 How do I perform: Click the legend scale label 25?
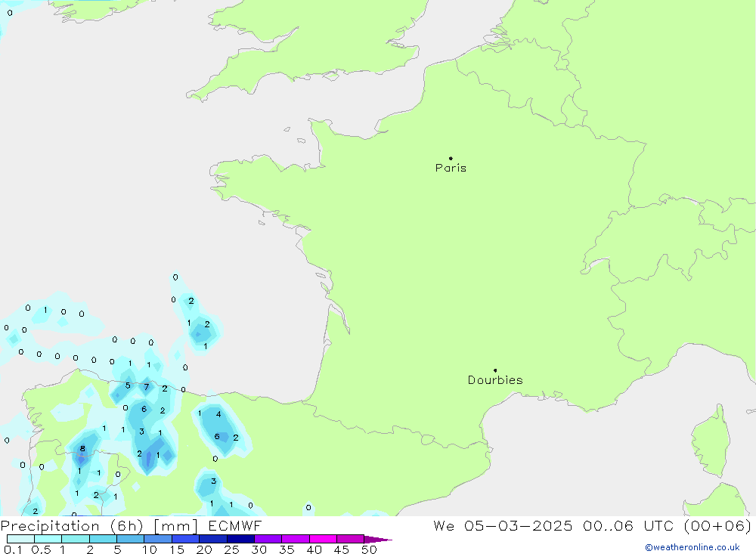click(x=231, y=549)
